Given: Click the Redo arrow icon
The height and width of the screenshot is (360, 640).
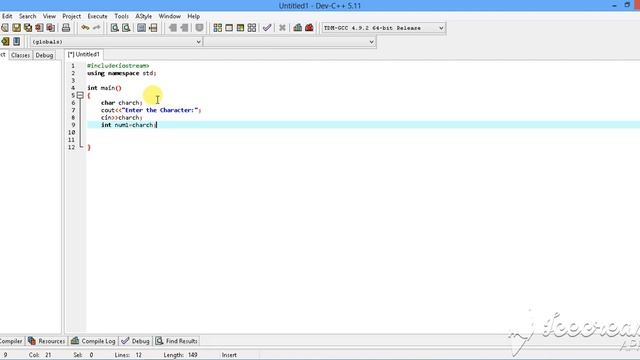Looking at the screenshot, I should pyautogui.click(x=96, y=28).
